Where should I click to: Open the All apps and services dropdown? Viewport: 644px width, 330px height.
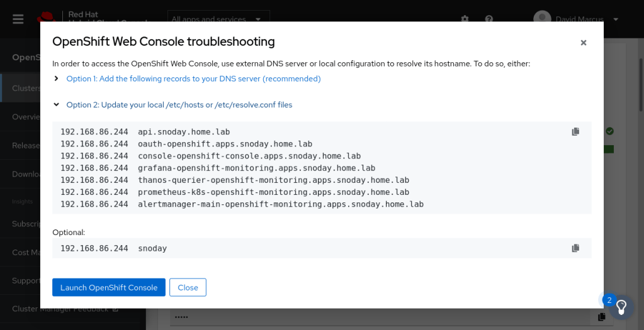point(218,19)
